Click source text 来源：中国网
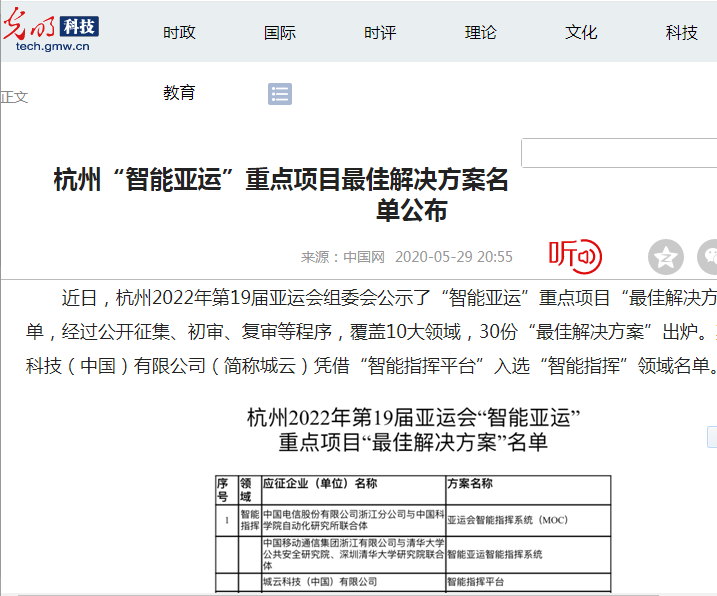 coord(342,257)
